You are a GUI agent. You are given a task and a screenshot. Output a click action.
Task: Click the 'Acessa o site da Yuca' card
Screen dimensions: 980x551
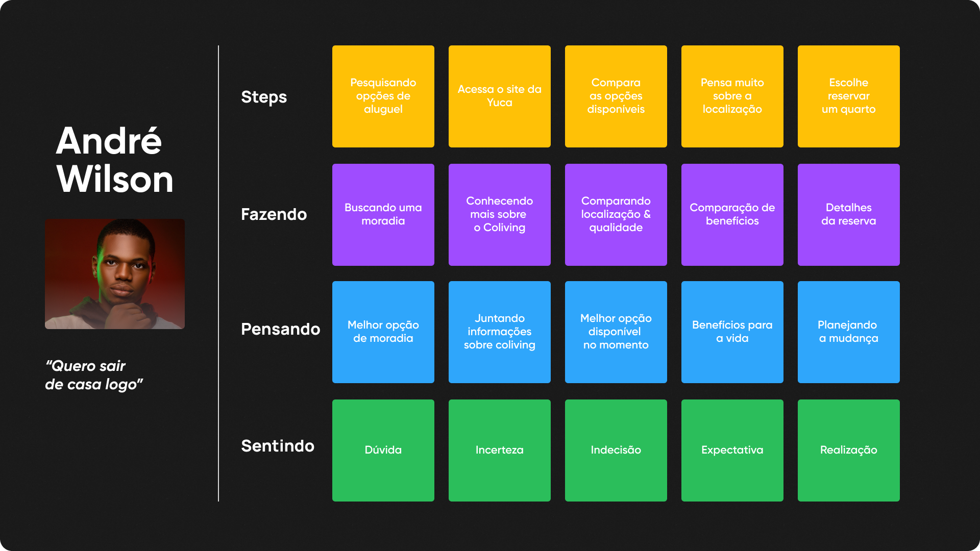pos(500,96)
